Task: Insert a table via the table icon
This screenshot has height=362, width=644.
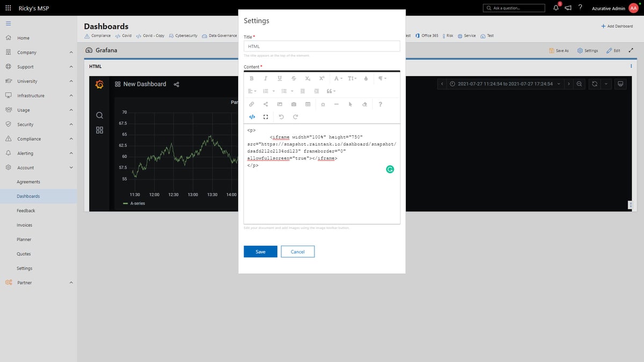Action: tap(308, 104)
